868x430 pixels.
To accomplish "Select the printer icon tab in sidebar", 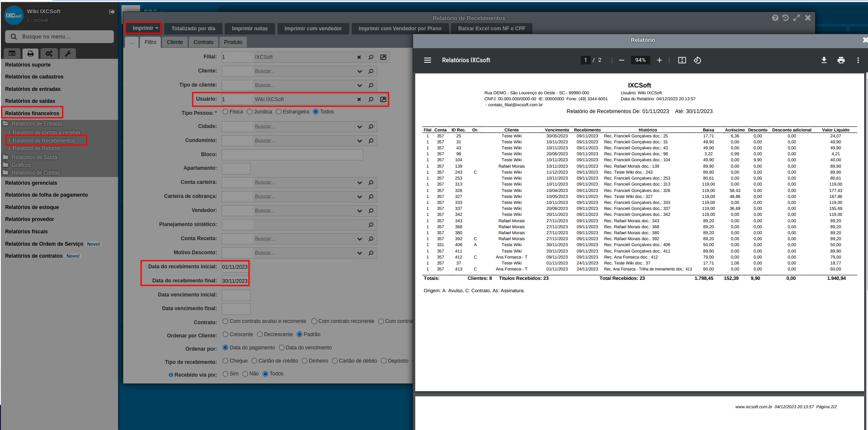I will 30,53.
